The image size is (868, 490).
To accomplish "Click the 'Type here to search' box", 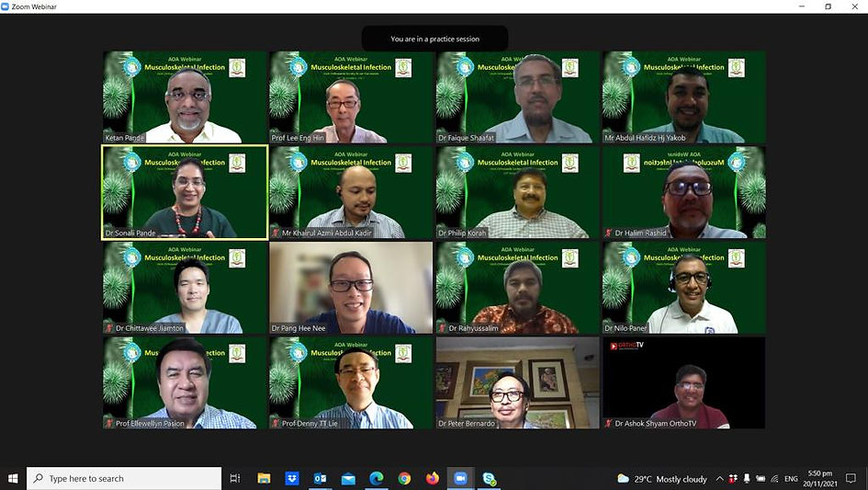I will (x=124, y=478).
